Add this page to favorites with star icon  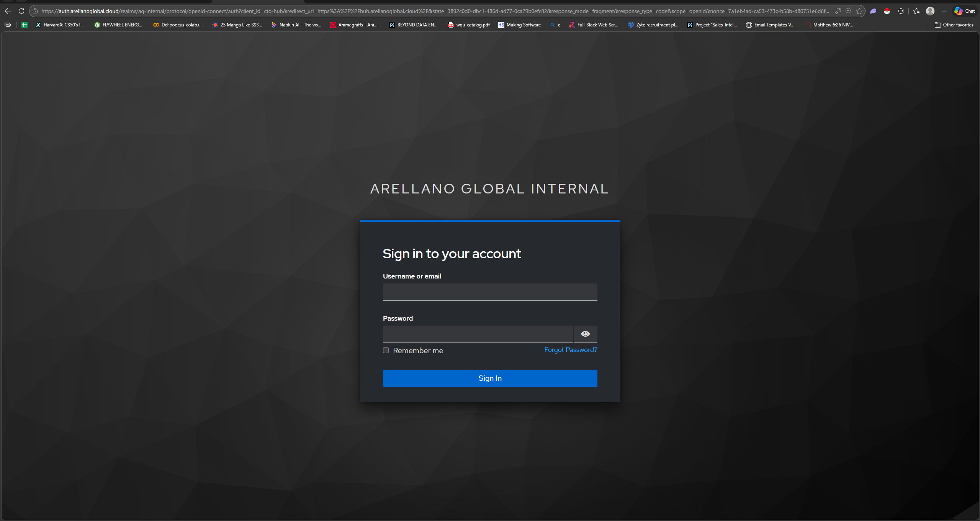click(x=859, y=11)
